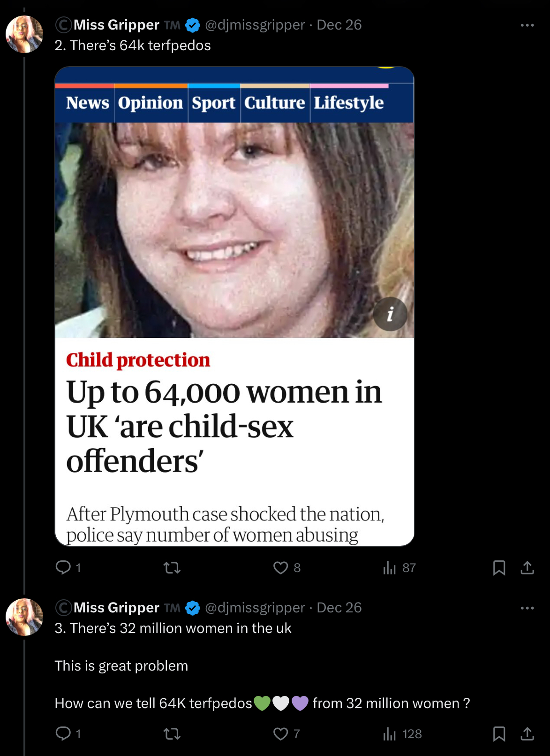Screen dimensions: 550x756
Task: Repost the tweet with the article image
Action: click(x=172, y=568)
